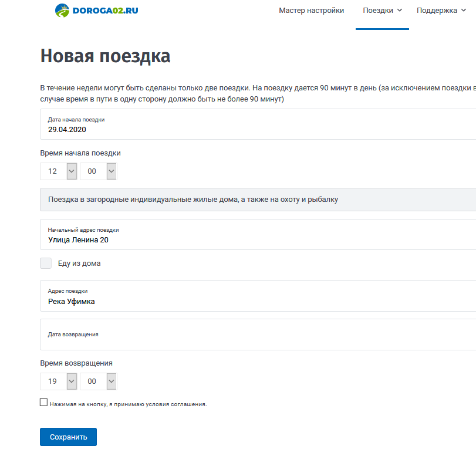Viewport: 476px width, 456px height.
Task: Click the Еду из дома label text
Action: (79, 264)
